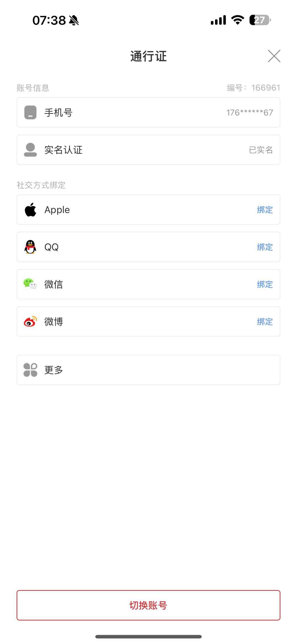Screen dimensions: 297x644
Task: Tap the account 编号 166961 label
Action: click(x=254, y=88)
